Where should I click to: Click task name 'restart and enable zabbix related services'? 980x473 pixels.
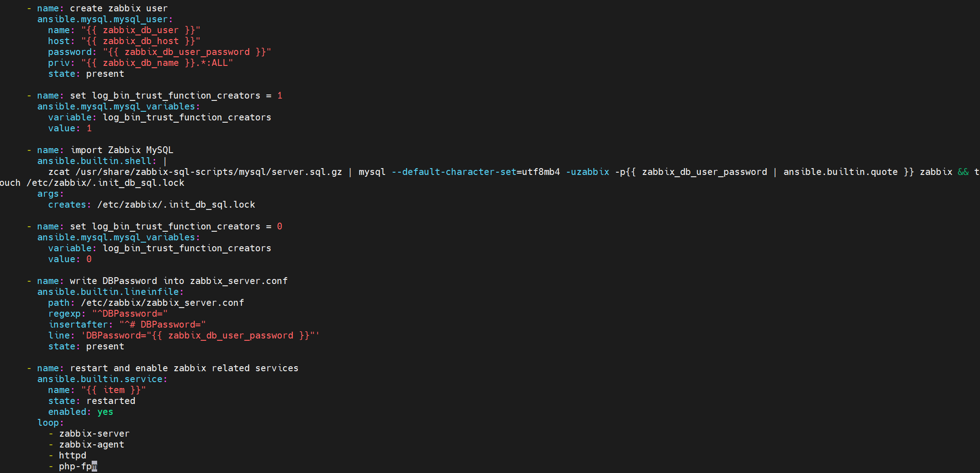point(184,368)
